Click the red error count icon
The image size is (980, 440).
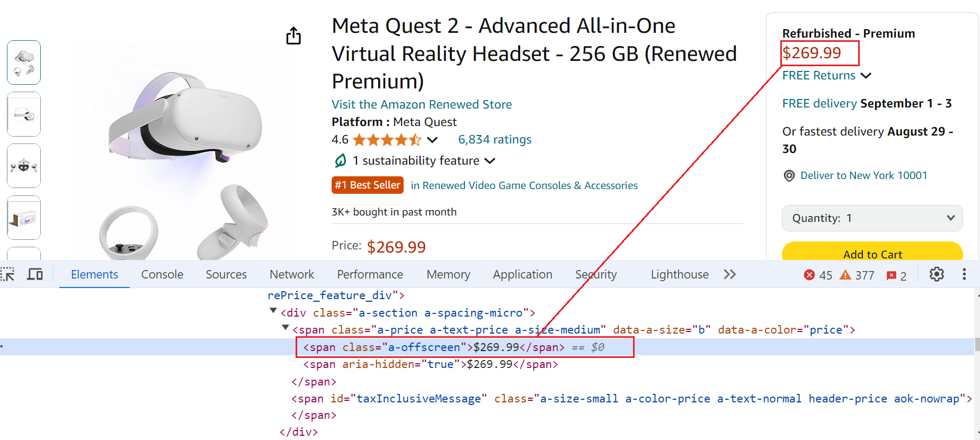coord(809,275)
